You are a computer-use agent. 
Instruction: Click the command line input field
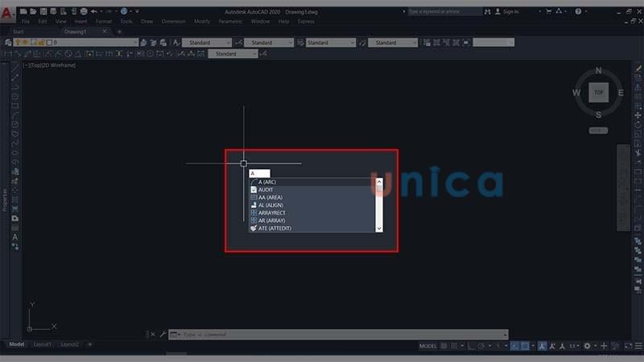338,335
